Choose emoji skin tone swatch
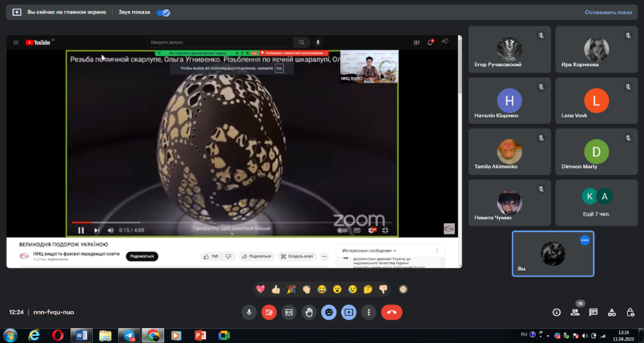The image size is (644, 343). (x=403, y=289)
